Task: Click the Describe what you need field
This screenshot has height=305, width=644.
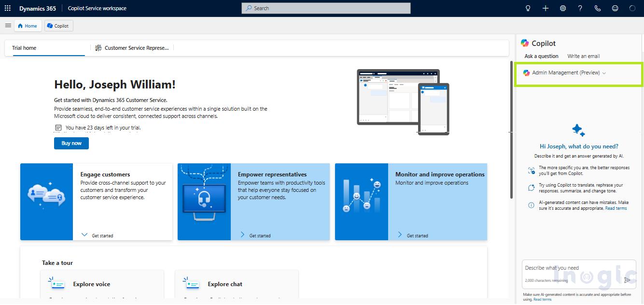Action: 579,275
